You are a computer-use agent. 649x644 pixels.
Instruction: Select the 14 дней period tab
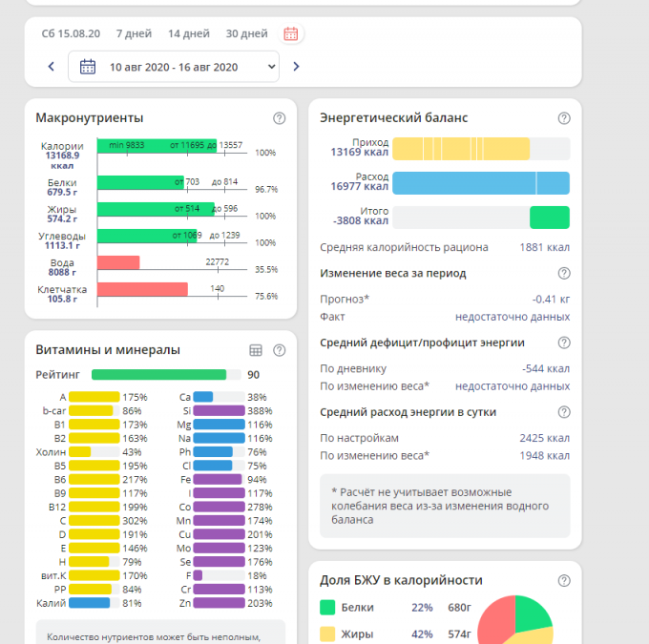188,33
